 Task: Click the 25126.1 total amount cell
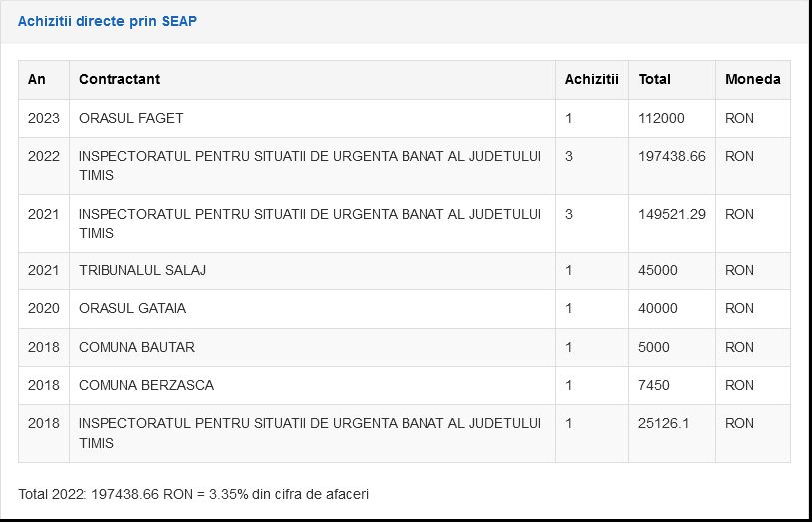[x=663, y=423]
